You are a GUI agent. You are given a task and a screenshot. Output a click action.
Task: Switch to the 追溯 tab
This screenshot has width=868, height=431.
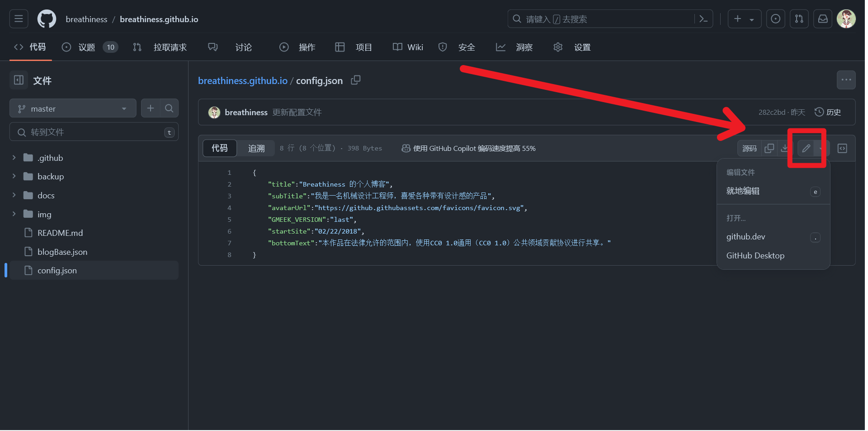tap(256, 148)
